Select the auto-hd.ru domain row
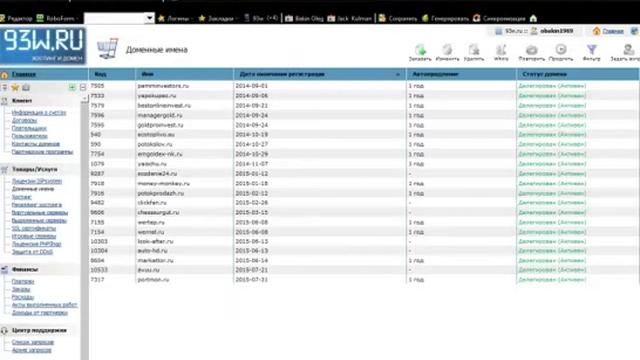 point(364,251)
